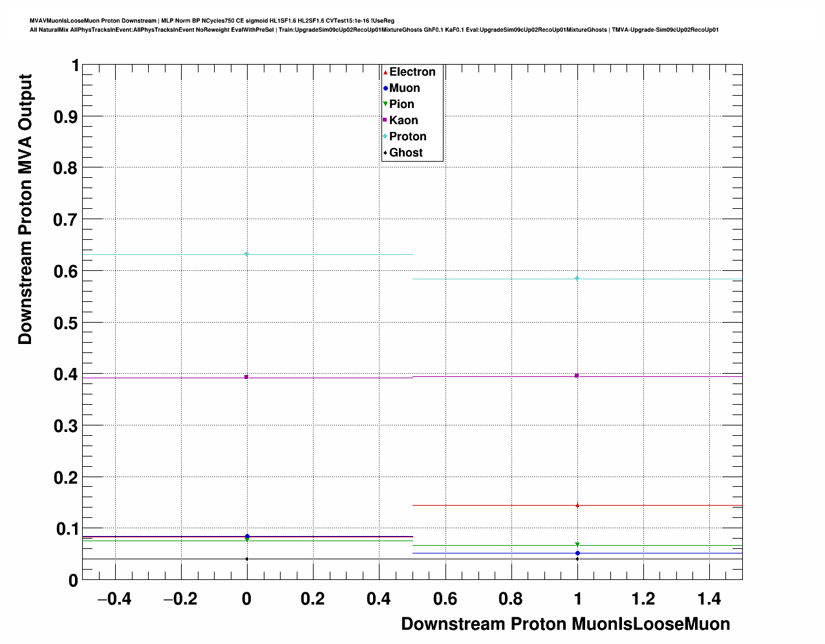Click the Electron legend red triangle marker
The height and width of the screenshot is (644, 825).
385,72
